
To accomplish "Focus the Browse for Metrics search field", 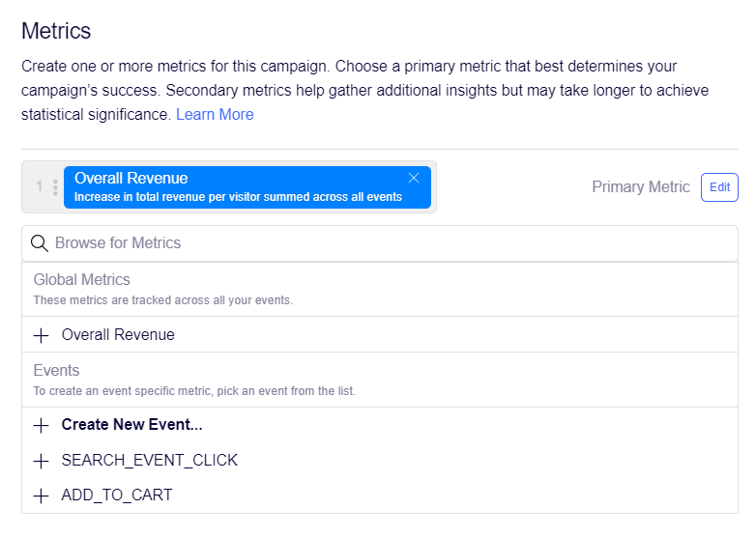I will 387,243.
